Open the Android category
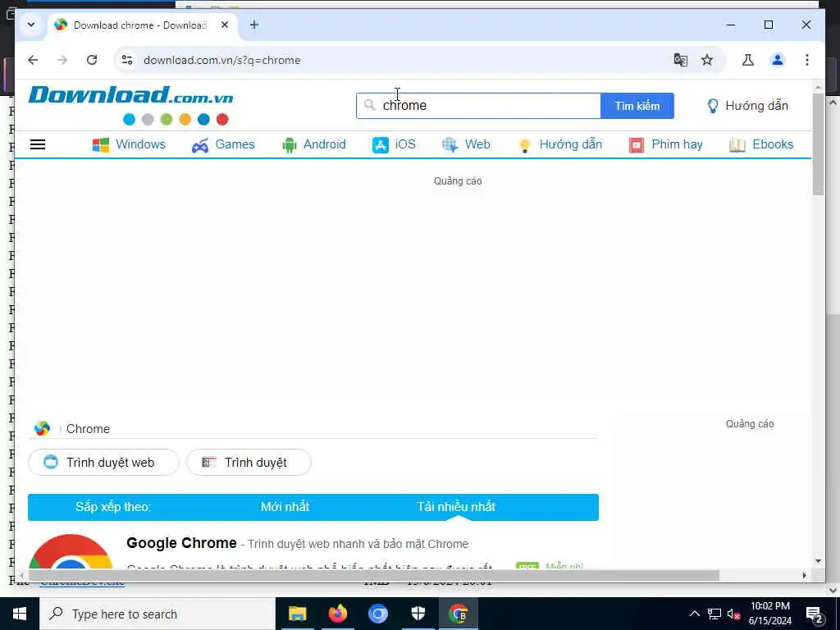Viewport: 840px width, 630px height. click(313, 144)
